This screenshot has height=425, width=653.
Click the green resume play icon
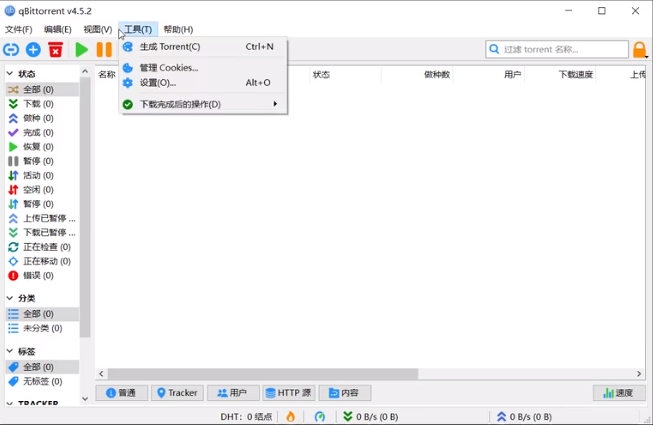click(x=81, y=50)
